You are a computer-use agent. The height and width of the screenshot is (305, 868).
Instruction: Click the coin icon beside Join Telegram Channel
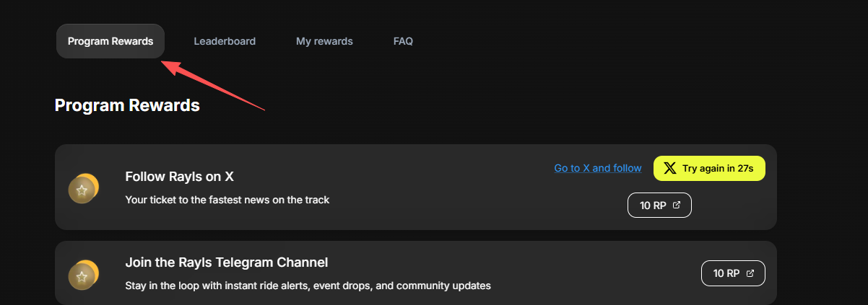click(x=83, y=275)
